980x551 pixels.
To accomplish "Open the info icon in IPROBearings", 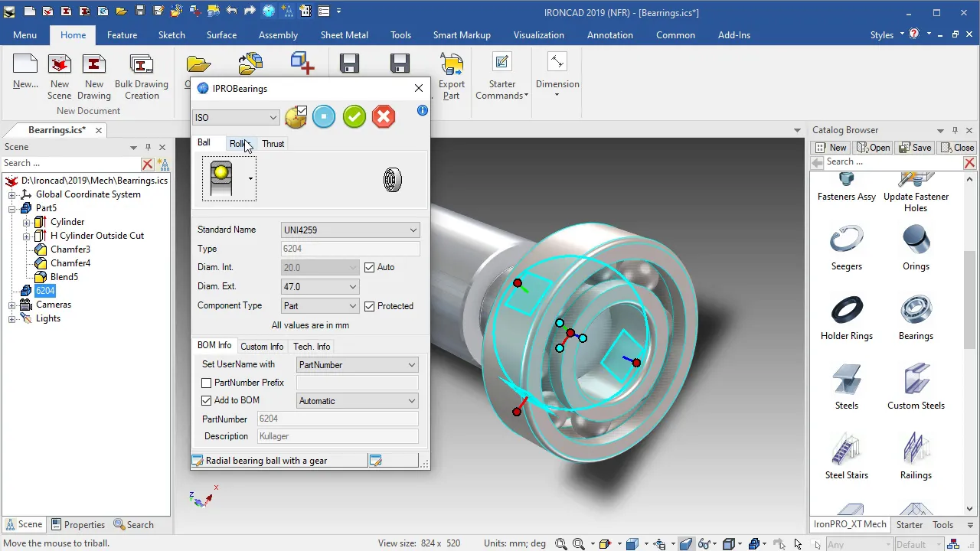I will coord(422,111).
